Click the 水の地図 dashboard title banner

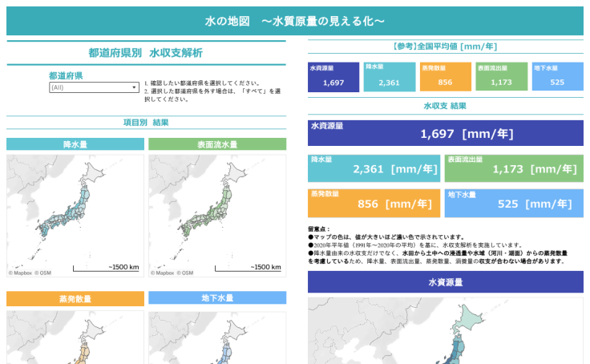point(295,20)
